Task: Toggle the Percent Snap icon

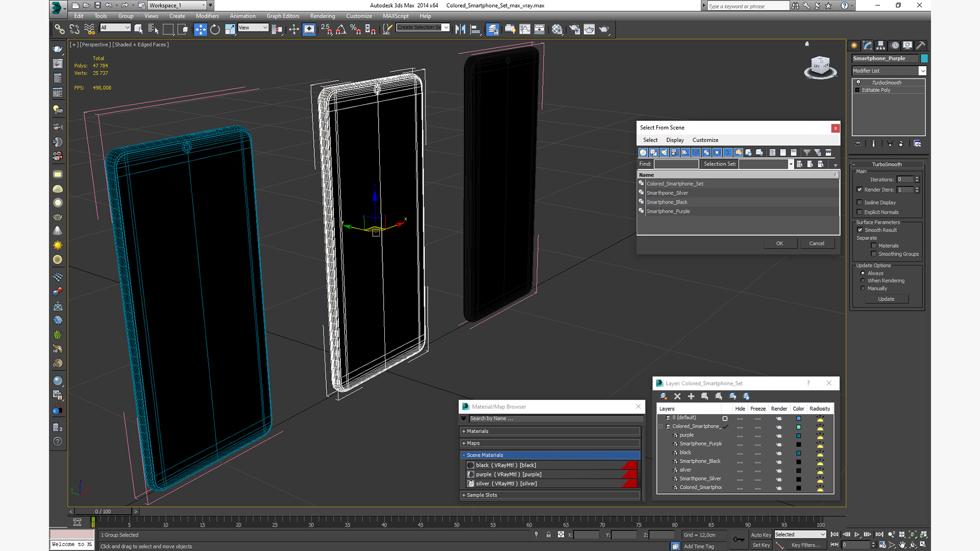Action: pos(356,29)
